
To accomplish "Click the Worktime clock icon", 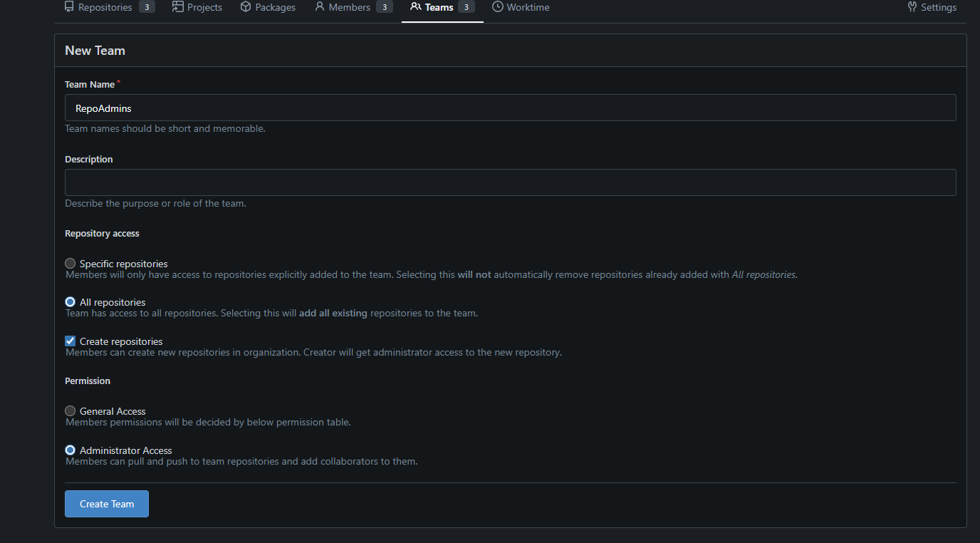I will click(x=498, y=7).
